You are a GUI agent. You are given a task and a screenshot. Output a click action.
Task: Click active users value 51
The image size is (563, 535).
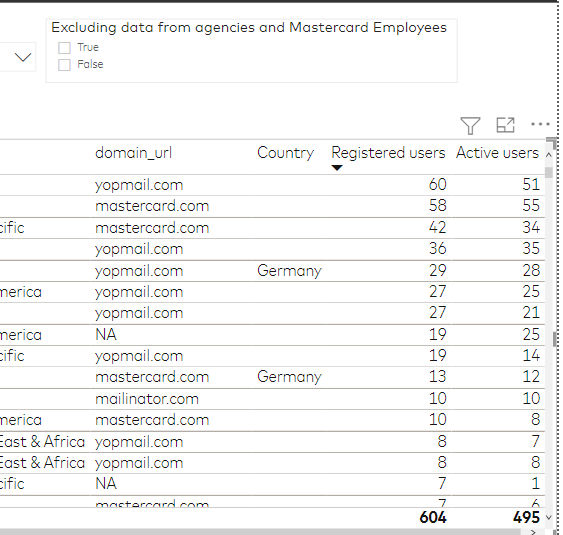(531, 185)
